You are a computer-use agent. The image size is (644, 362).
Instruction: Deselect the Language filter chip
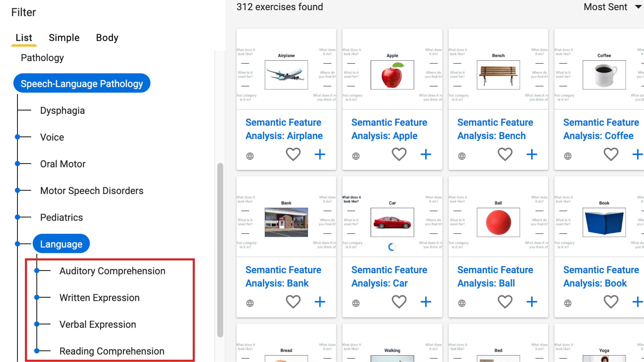click(x=61, y=244)
